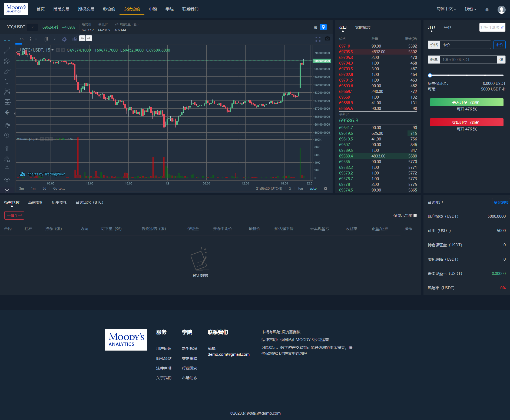This screenshot has height=420, width=510.
Task: Open the 当前委托 tab
Action: 36,202
